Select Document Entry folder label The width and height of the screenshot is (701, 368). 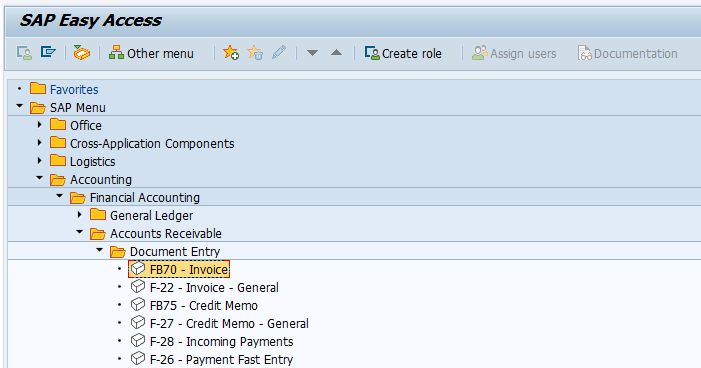tap(175, 252)
